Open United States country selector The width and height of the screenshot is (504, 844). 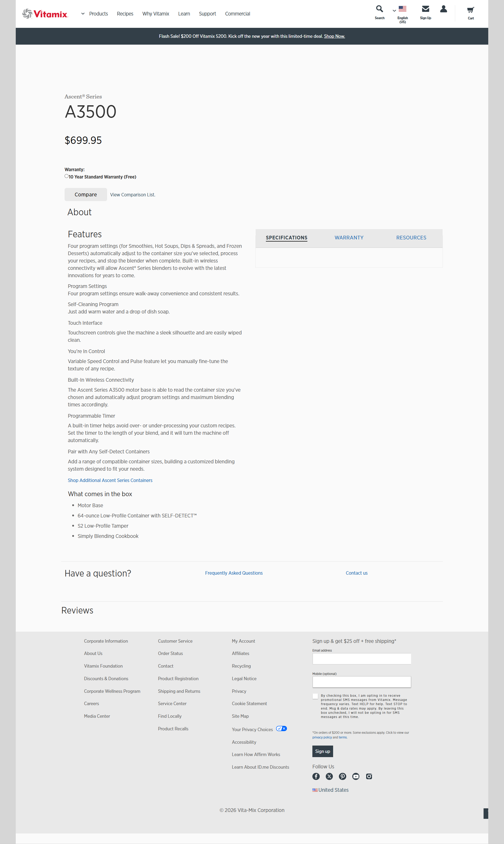click(x=330, y=790)
